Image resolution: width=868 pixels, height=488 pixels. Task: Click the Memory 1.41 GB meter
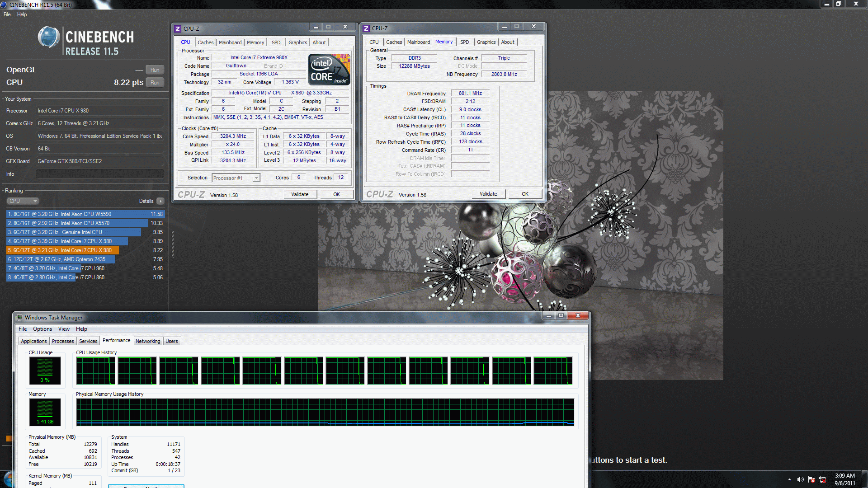pyautogui.click(x=45, y=412)
